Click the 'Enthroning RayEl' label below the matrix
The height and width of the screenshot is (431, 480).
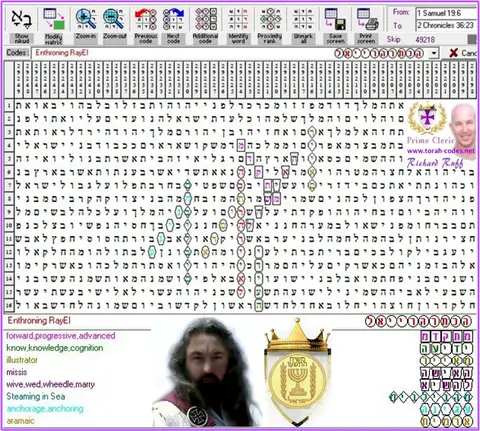[x=39, y=321]
